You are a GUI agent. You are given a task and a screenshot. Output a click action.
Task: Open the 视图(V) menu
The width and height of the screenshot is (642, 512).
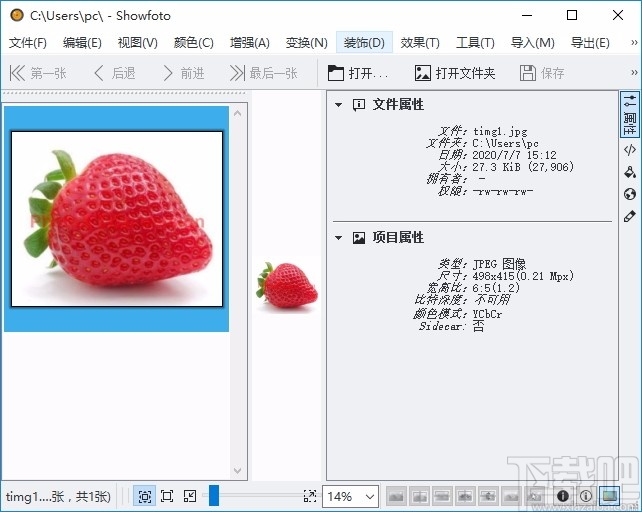[x=137, y=43]
